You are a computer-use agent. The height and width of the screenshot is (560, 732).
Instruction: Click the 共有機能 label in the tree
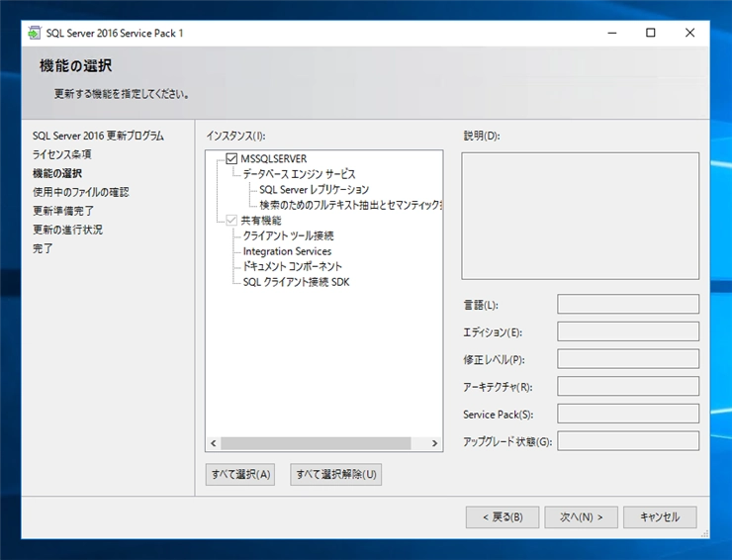[261, 221]
